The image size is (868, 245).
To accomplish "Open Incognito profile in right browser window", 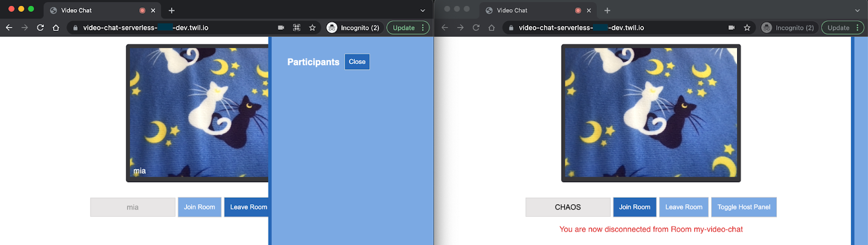I will point(789,28).
